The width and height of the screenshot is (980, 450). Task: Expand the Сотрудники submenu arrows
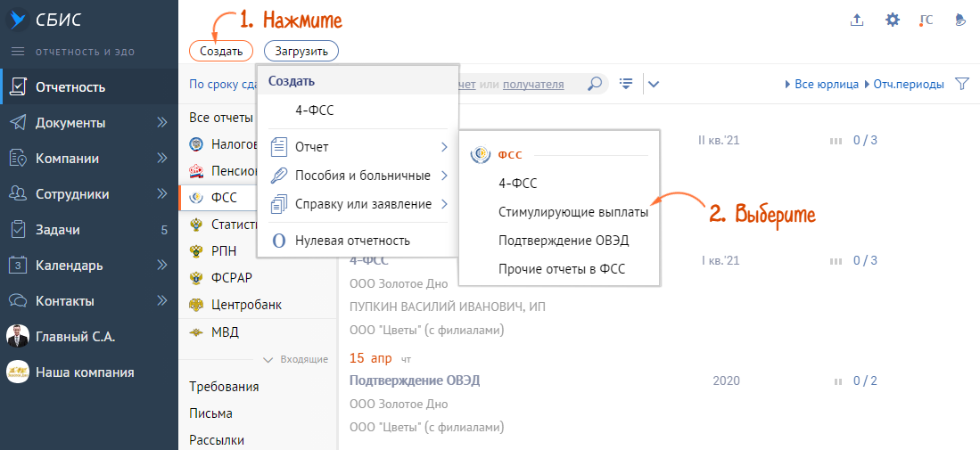(162, 194)
